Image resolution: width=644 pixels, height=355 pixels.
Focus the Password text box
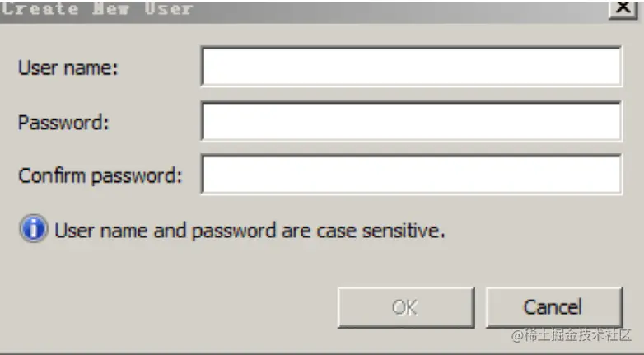click(412, 122)
